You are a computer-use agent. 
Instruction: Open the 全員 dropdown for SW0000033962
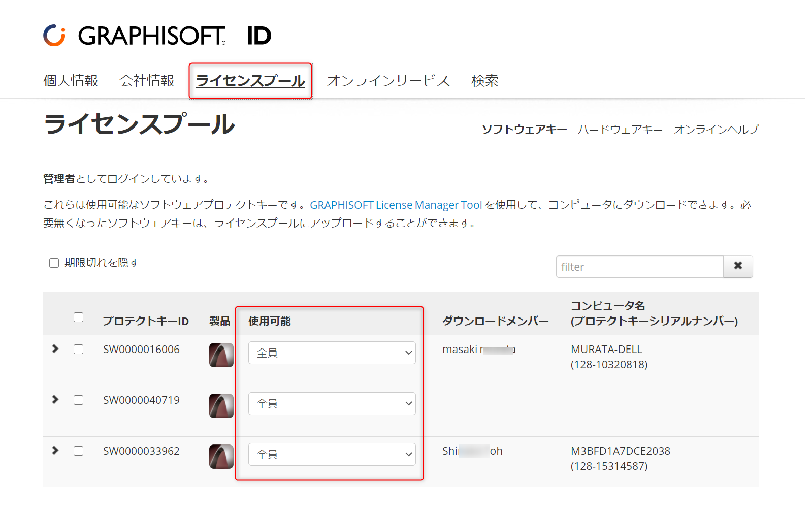click(332, 454)
